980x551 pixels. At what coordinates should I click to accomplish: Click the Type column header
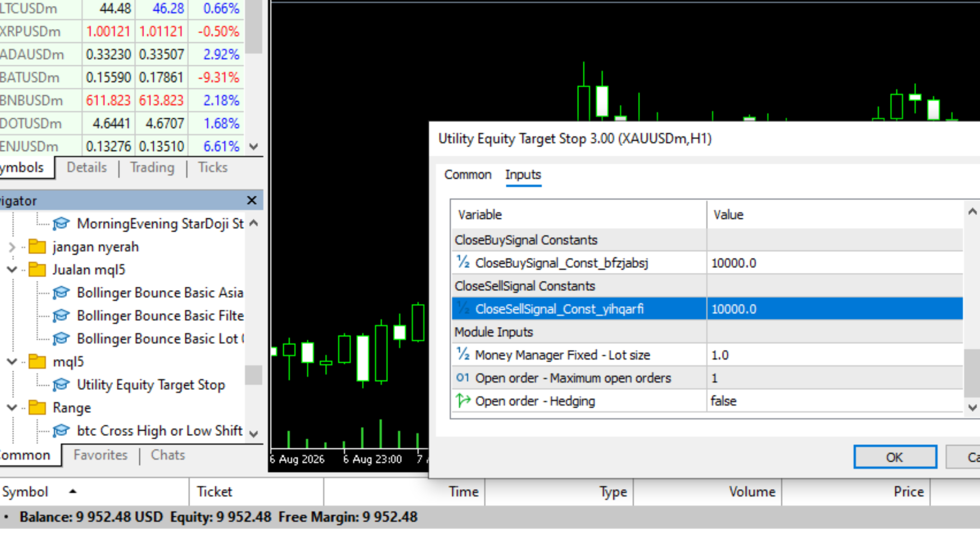click(x=559, y=492)
